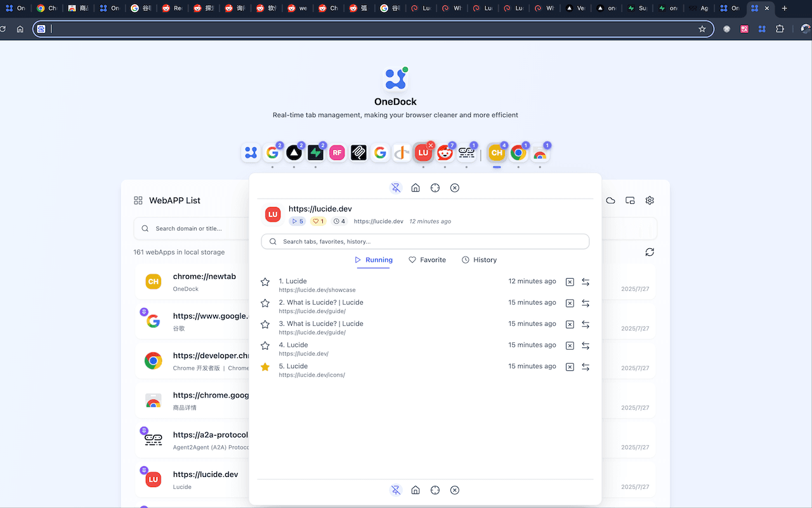
Task: Open the History tab
Action: click(479, 260)
